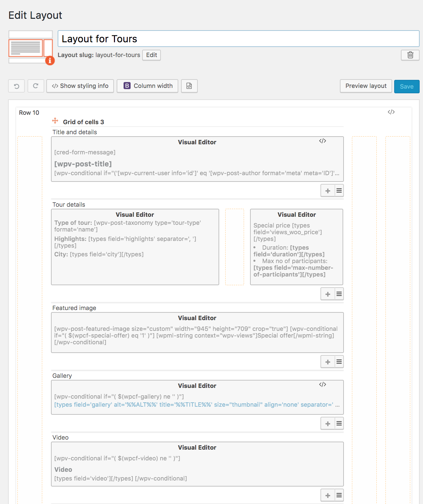Click the move handle of Grid of cells 3

click(55, 121)
